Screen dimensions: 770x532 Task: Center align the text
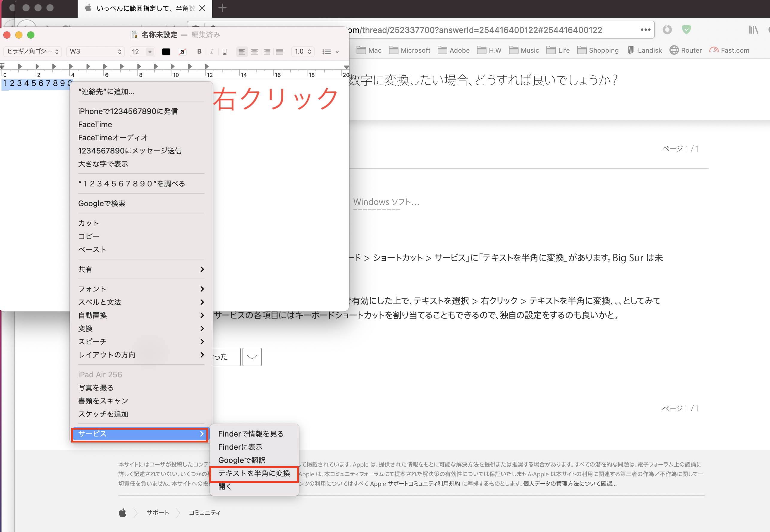coord(254,52)
